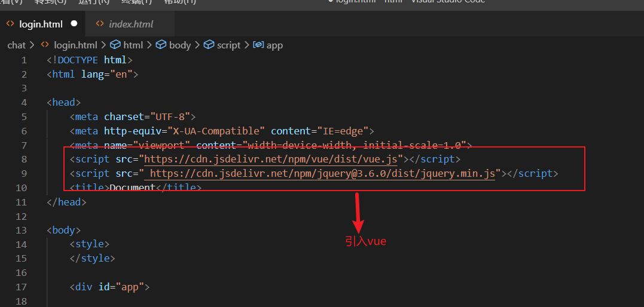644x307 pixels.
Task: Click the cube icon beside html breadcrumb
Action: tap(116, 45)
